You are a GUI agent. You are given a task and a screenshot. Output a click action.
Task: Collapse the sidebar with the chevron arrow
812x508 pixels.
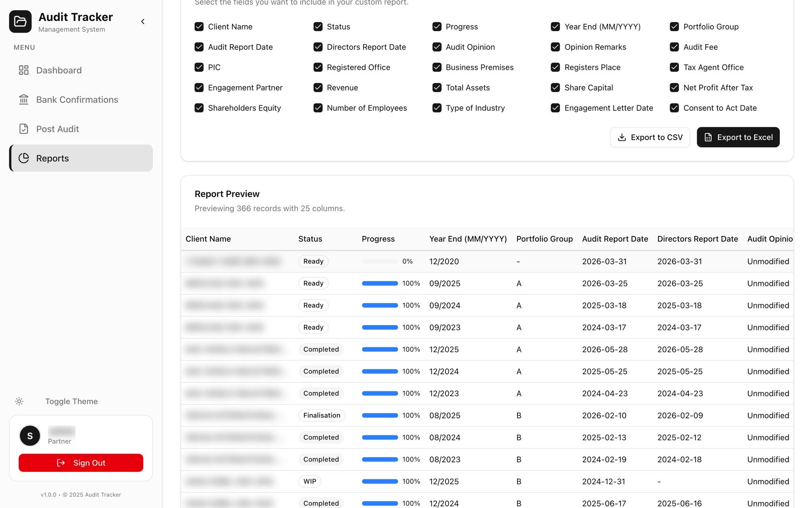pyautogui.click(x=143, y=21)
